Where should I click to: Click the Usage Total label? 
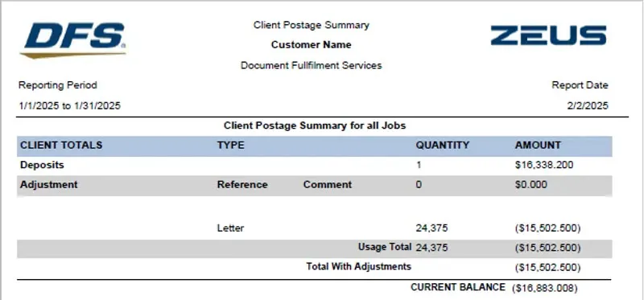(385, 247)
